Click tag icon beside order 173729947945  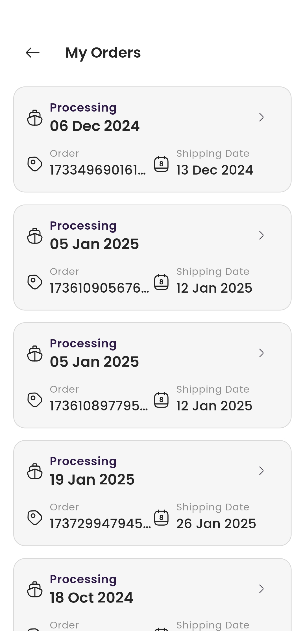coord(35,517)
